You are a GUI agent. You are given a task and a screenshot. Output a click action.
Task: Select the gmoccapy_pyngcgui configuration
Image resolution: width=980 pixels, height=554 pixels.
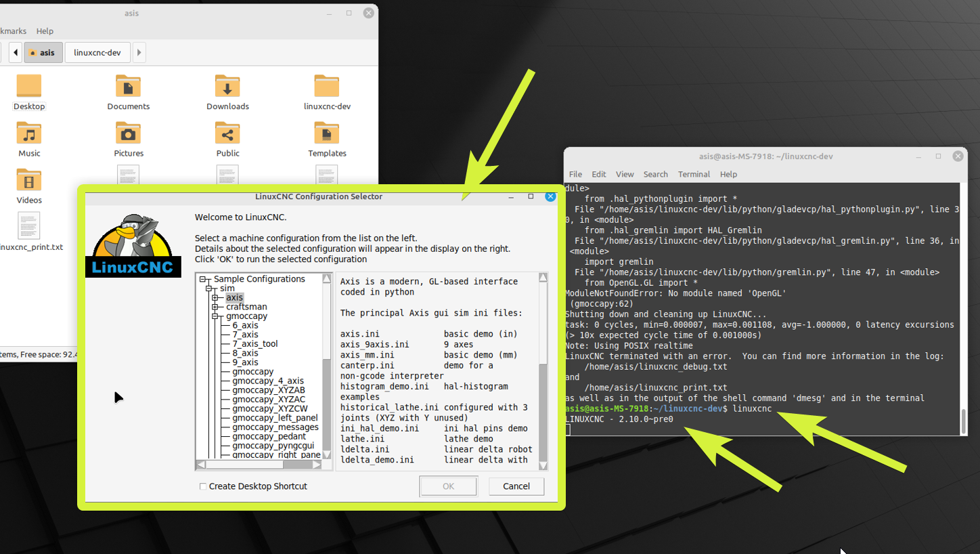(x=273, y=446)
